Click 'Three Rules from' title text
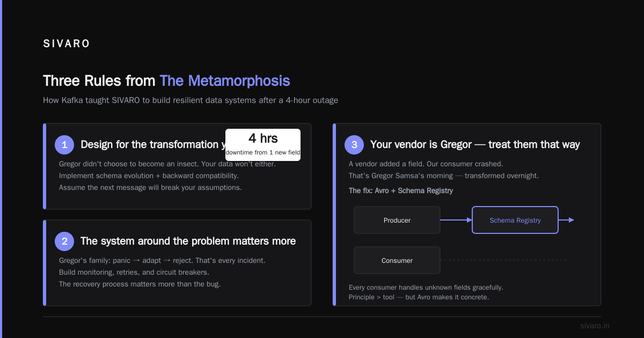This screenshot has height=338, width=644. tap(100, 81)
